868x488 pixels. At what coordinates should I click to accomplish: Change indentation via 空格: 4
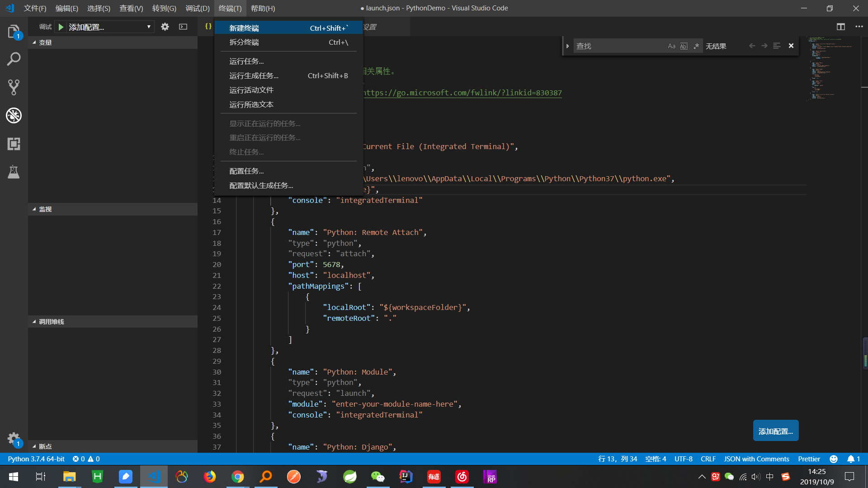[656, 459]
